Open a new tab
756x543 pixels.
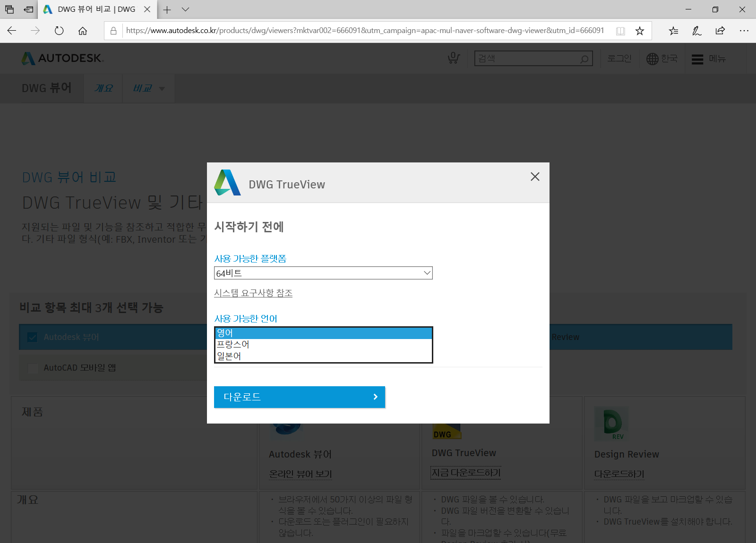(x=167, y=9)
